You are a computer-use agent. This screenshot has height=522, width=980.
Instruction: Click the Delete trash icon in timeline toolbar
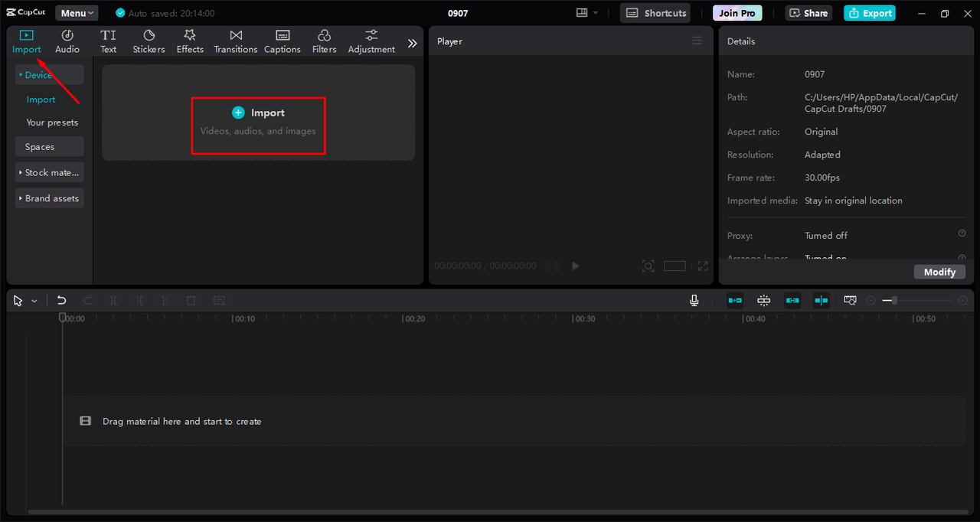[x=191, y=301]
